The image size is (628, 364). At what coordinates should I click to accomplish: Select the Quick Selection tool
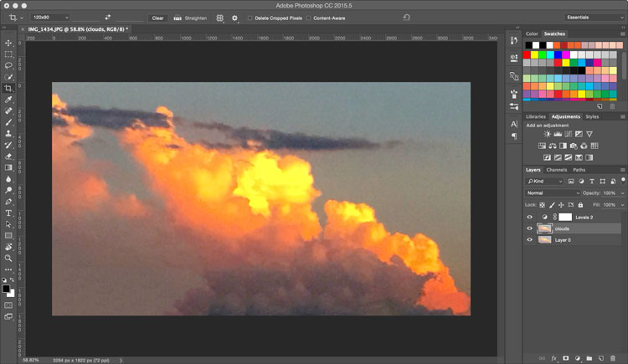pyautogui.click(x=8, y=77)
